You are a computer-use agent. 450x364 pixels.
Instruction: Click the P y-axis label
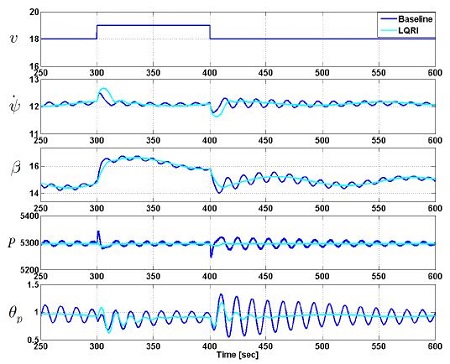(x=12, y=242)
